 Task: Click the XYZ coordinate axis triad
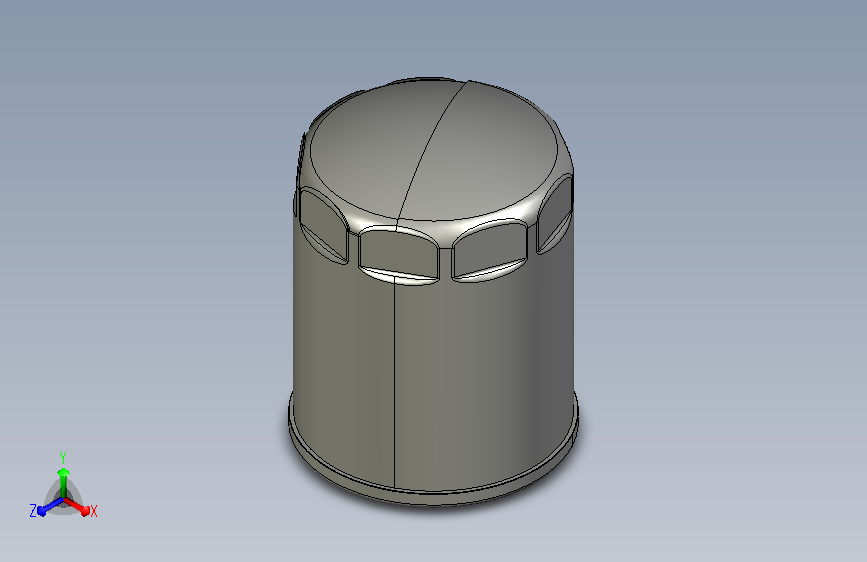(63, 487)
